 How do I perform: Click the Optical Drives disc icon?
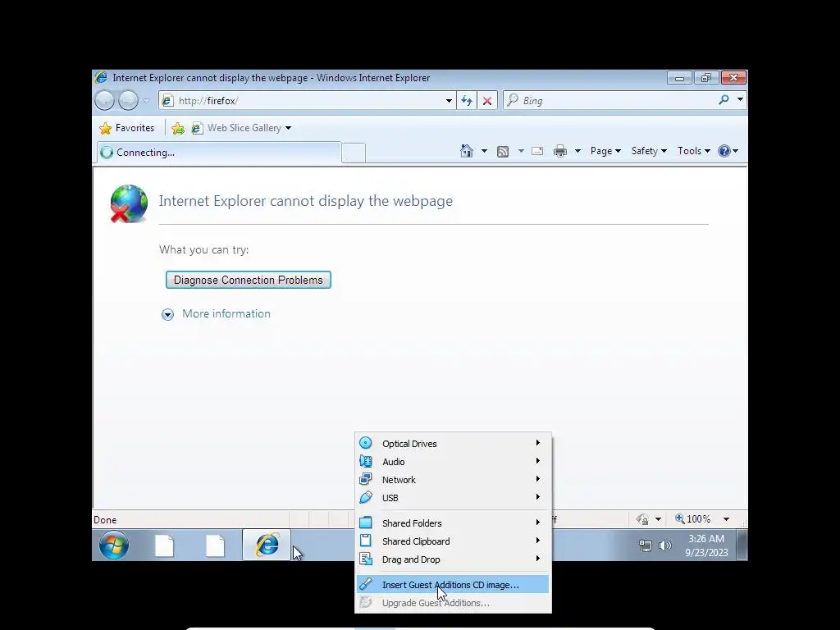pos(366,443)
